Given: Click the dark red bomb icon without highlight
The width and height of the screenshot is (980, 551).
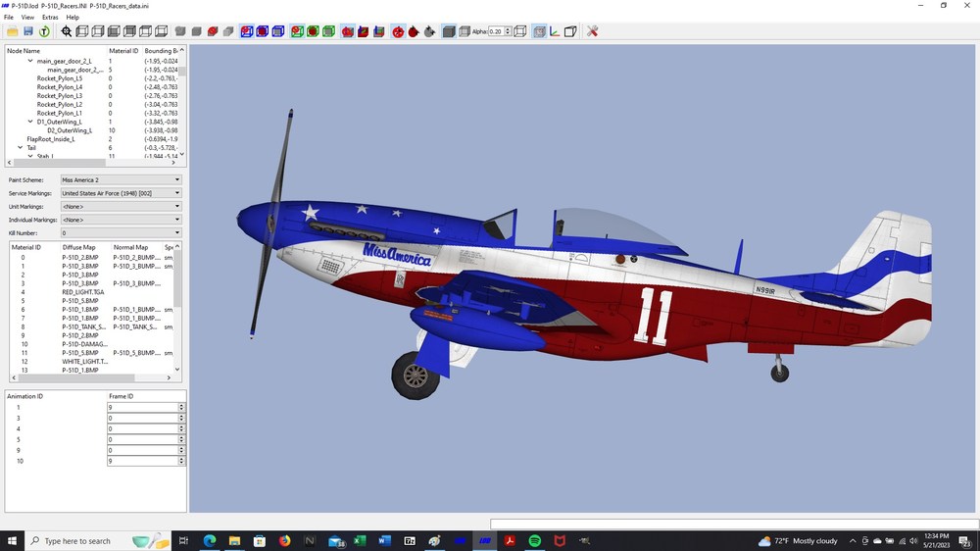Looking at the screenshot, I should (414, 31).
